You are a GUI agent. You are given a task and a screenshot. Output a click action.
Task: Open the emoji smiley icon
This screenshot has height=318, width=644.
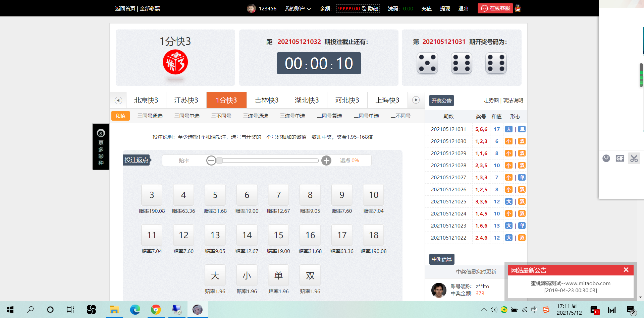(606, 158)
